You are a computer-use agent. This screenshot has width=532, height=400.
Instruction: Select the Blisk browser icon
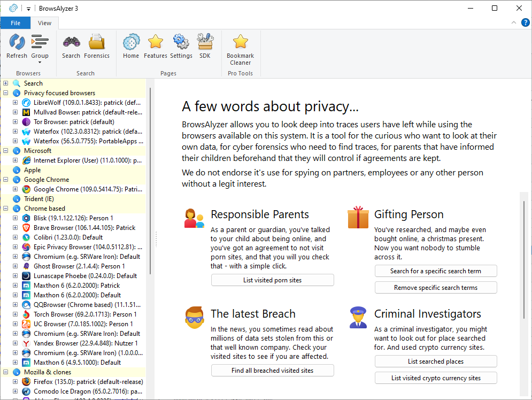click(26, 218)
